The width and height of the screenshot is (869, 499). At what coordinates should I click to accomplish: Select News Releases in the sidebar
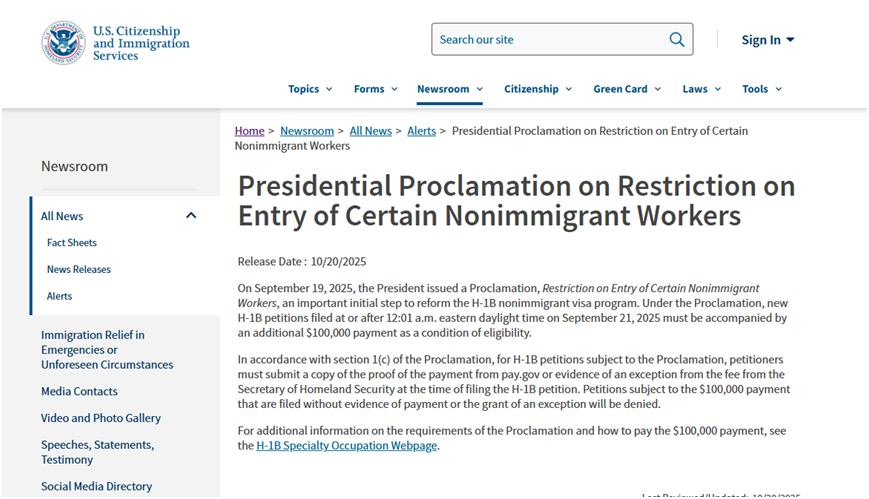(x=79, y=269)
